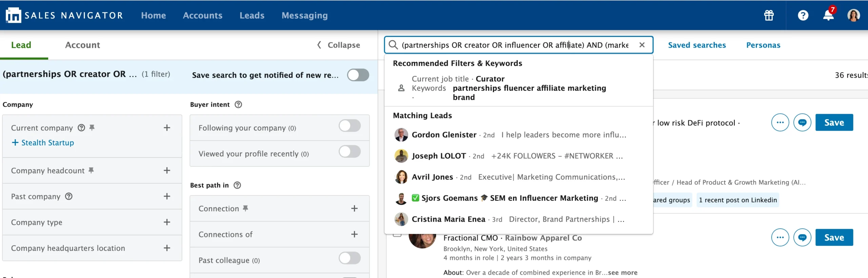Image resolution: width=868 pixels, height=278 pixels.
Task: Open more options for Fractional CMO result
Action: click(780, 237)
